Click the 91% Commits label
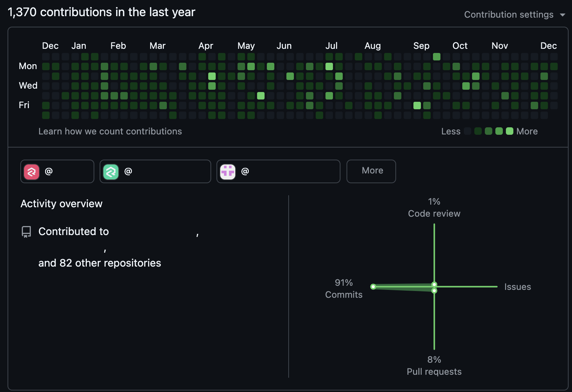 344,288
